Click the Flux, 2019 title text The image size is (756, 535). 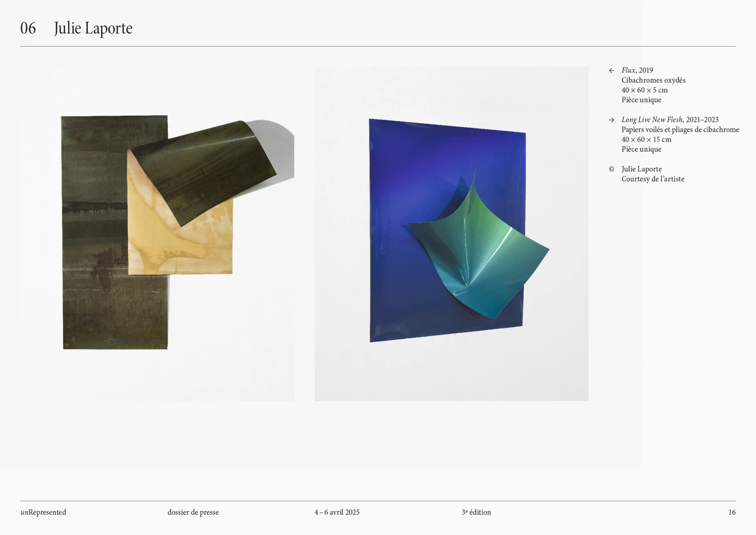tap(637, 70)
